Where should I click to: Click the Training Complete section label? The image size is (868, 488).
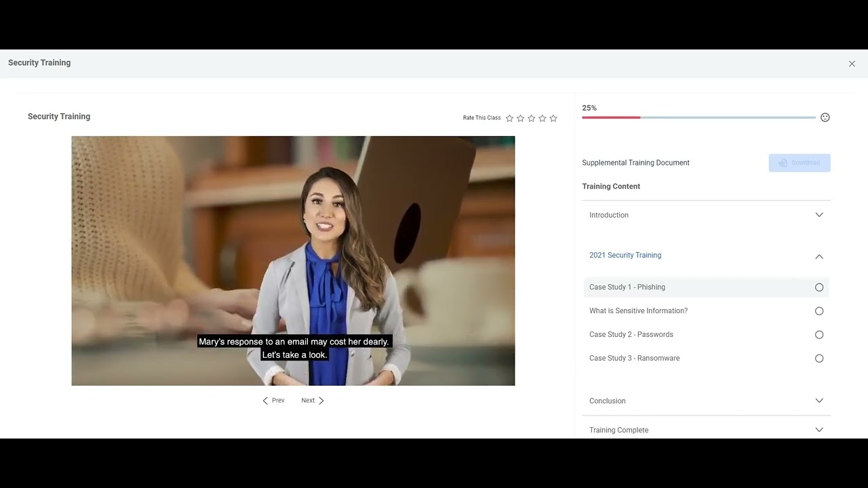coord(619,430)
